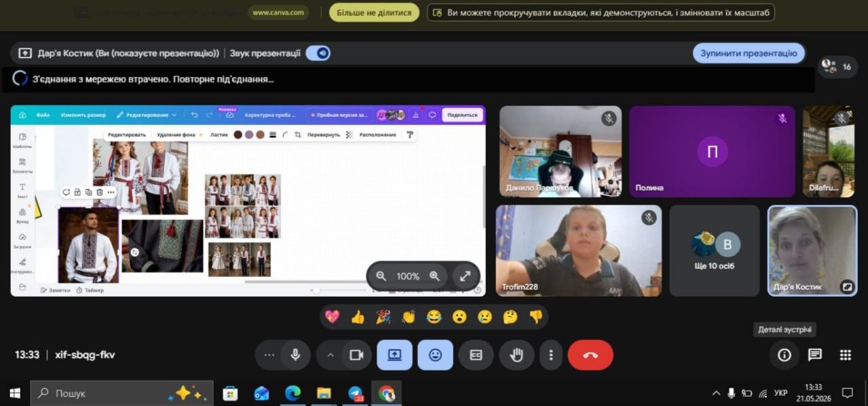
Task: Open meeting details info icon
Action: (x=784, y=355)
